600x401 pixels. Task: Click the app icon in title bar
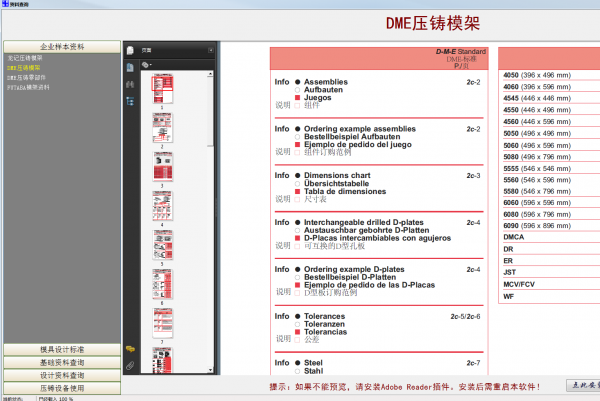[5, 3]
